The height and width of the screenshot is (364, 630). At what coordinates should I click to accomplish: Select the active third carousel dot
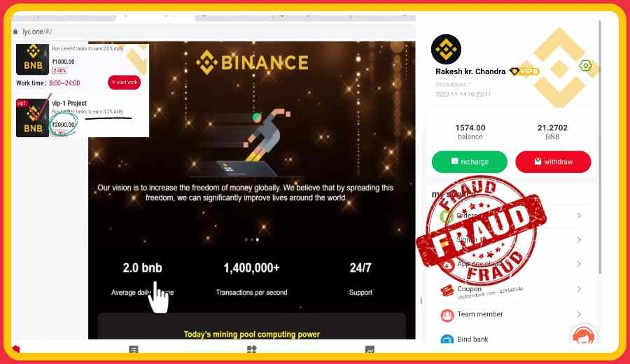(258, 240)
